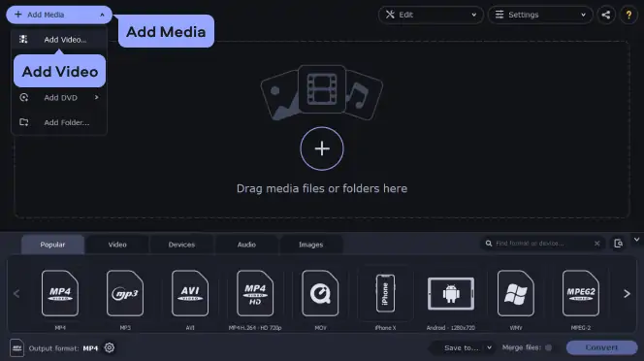Click the MP4 output format file icon

(x=16, y=347)
